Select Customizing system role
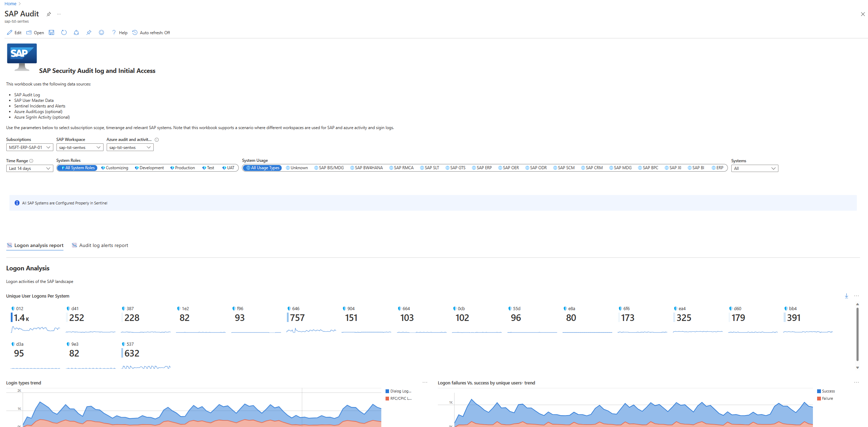Image resolution: width=868 pixels, height=427 pixels. 115,168
